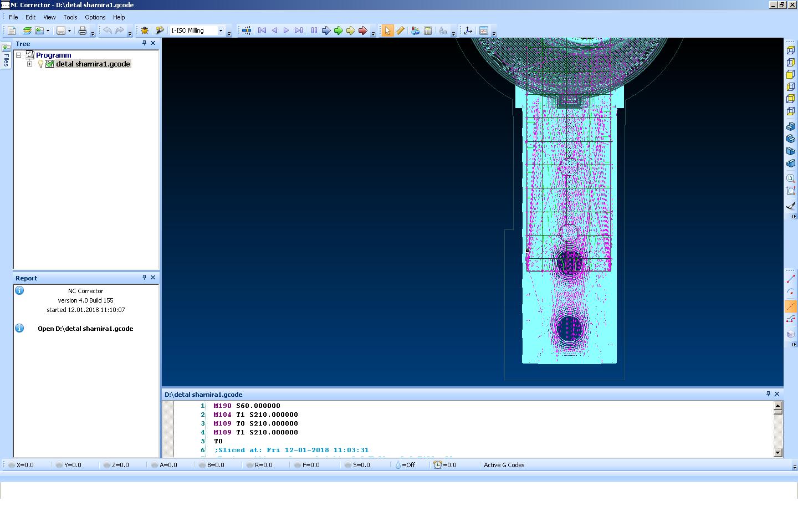Click the Print icon

click(x=83, y=30)
